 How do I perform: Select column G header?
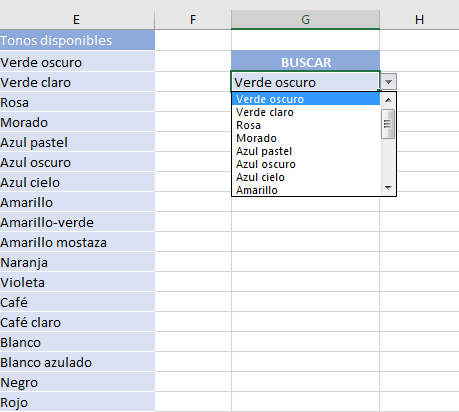[x=305, y=20]
